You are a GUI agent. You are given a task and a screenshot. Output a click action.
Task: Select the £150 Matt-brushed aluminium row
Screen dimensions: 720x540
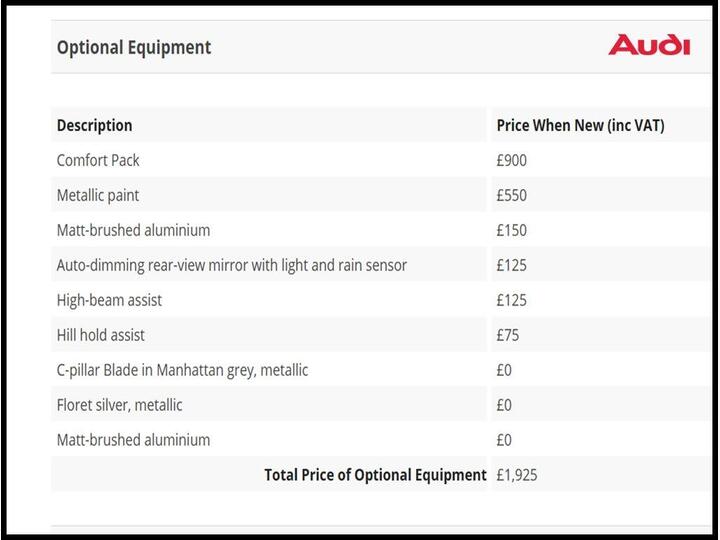pyautogui.click(x=133, y=230)
